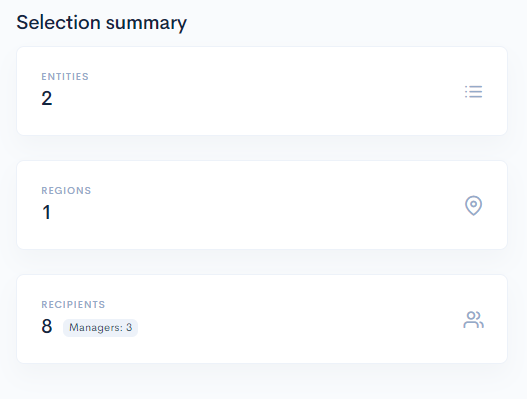Select the empty middle of the Entities card
This screenshot has height=399, width=527.
pyautogui.click(x=262, y=91)
